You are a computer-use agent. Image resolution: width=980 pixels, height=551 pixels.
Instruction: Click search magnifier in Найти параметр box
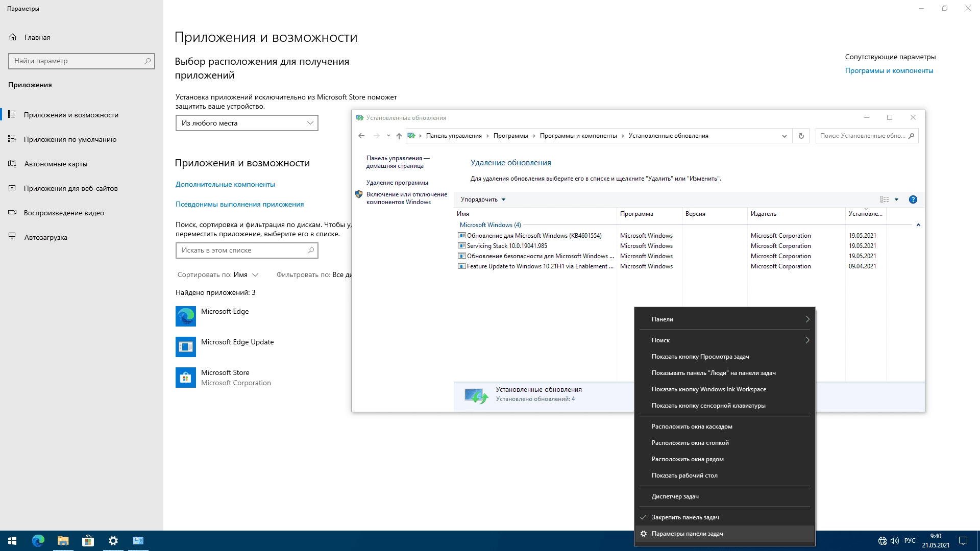(148, 61)
